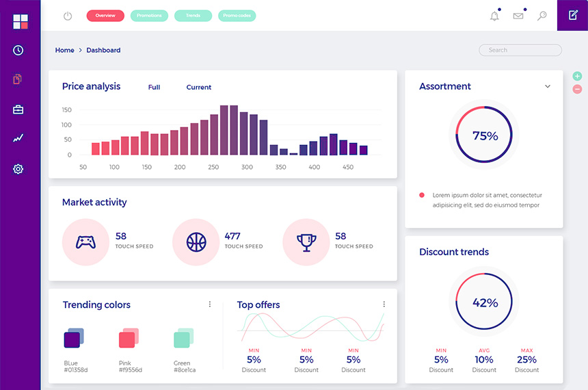Select Full view in Price analysis
Screen dimensions: 588x390
(154, 87)
